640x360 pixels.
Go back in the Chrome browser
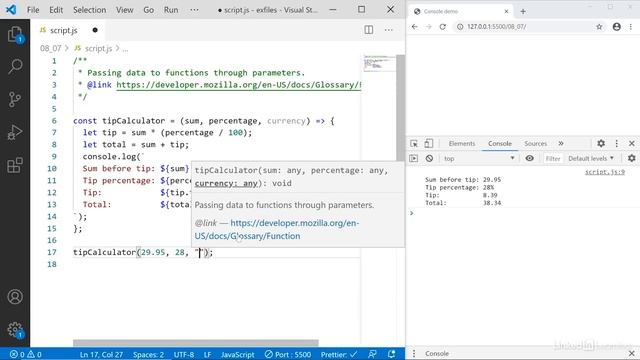pos(415,27)
